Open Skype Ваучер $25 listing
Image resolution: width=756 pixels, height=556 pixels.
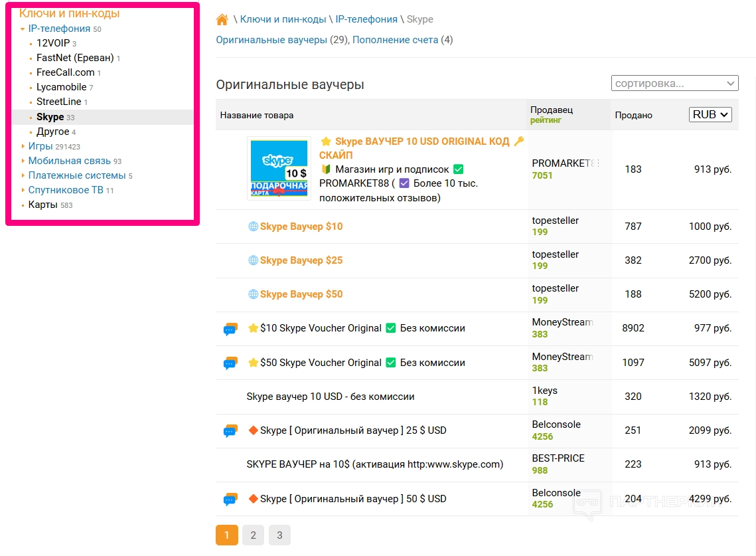(301, 260)
